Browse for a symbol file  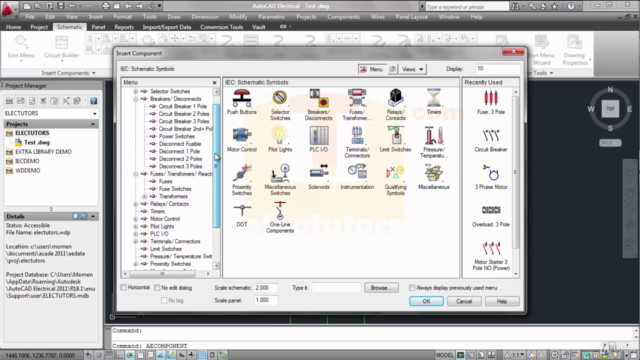tap(381, 288)
